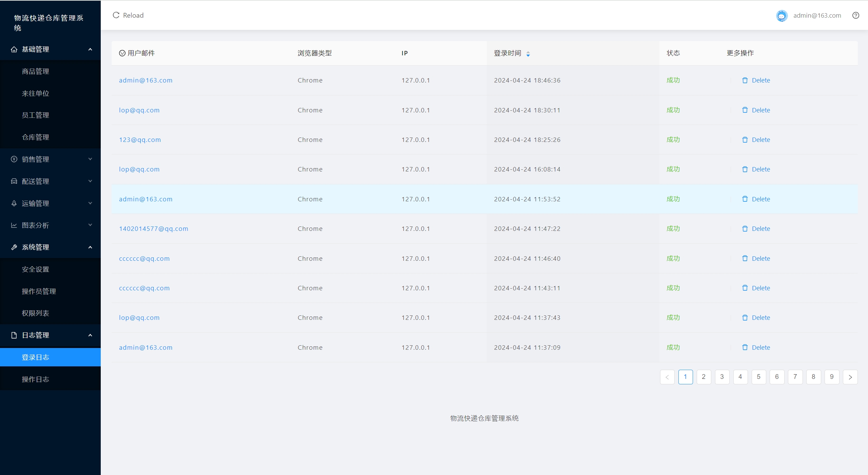Image resolution: width=868 pixels, height=475 pixels.
Task: Toggle 登录时间 column sort arrows
Action: [528, 54]
